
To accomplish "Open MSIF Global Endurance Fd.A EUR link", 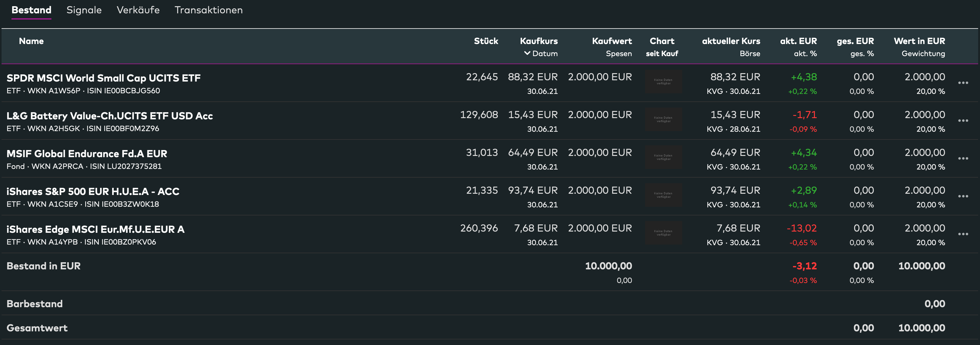I will [x=87, y=153].
